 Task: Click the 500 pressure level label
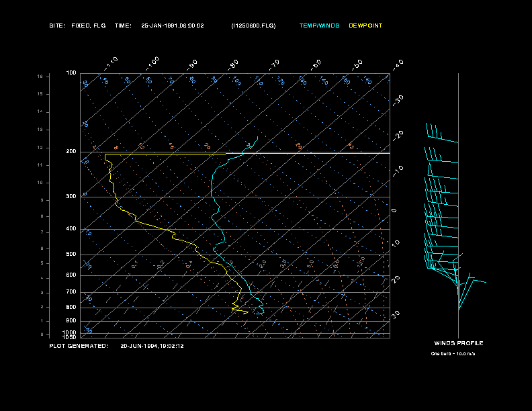click(71, 254)
